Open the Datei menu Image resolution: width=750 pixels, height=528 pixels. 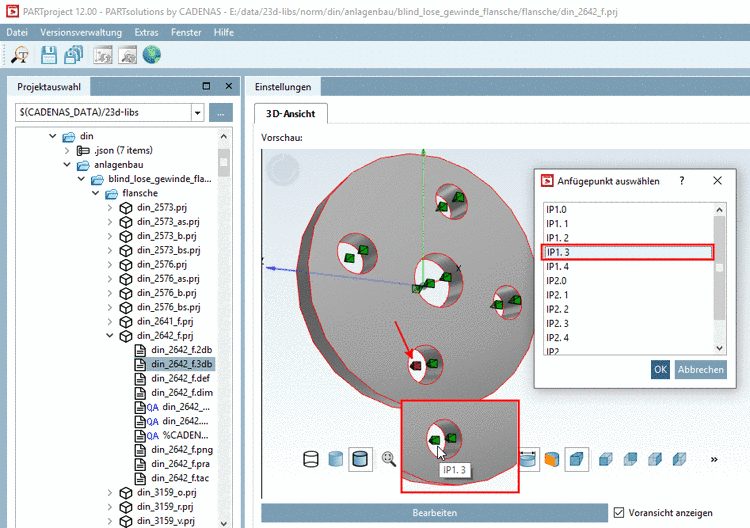point(17,32)
